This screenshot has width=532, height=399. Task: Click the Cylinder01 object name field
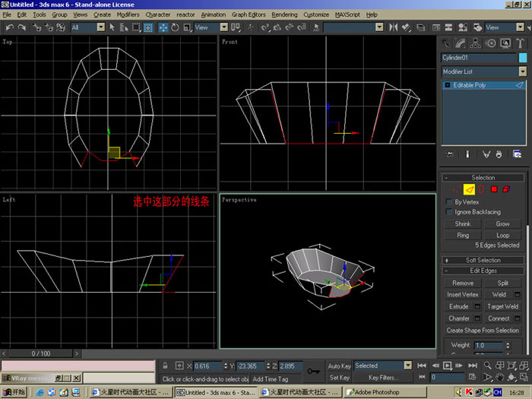[479, 58]
